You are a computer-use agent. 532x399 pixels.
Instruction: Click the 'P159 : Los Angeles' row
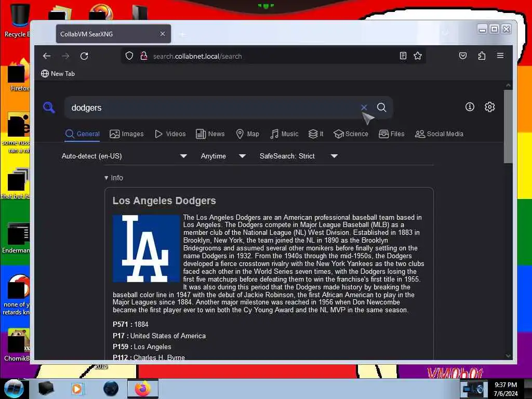(x=142, y=347)
